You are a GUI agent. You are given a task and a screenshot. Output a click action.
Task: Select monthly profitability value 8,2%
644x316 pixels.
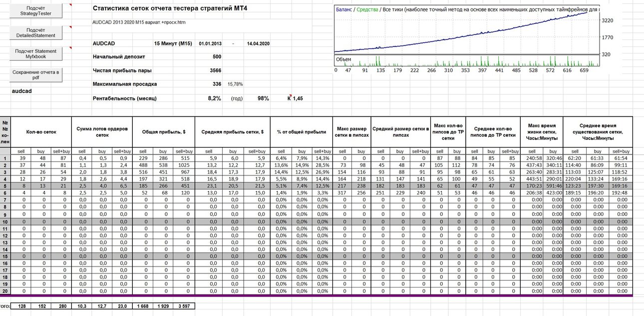coord(215,98)
